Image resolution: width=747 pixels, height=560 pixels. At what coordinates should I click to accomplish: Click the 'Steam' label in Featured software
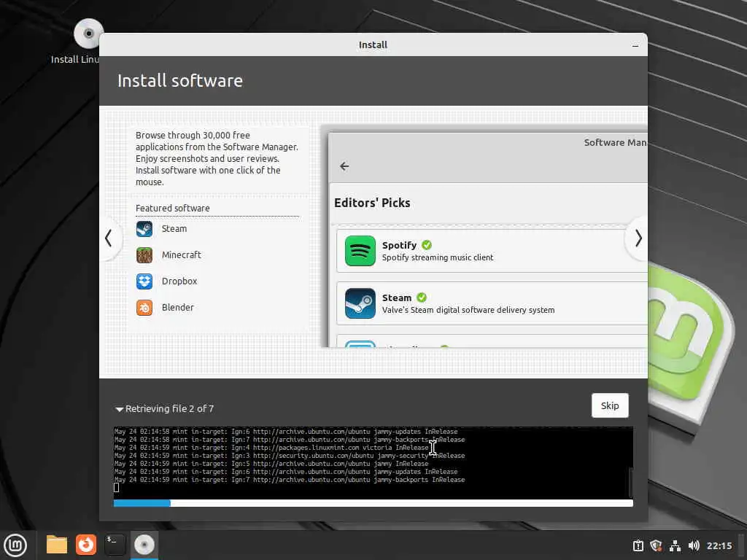pos(174,229)
